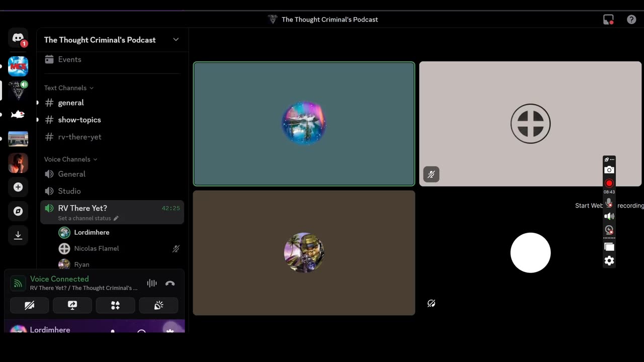Image resolution: width=644 pixels, height=362 pixels.
Task: Open Discord direct messages home icon
Action: [x=18, y=38]
